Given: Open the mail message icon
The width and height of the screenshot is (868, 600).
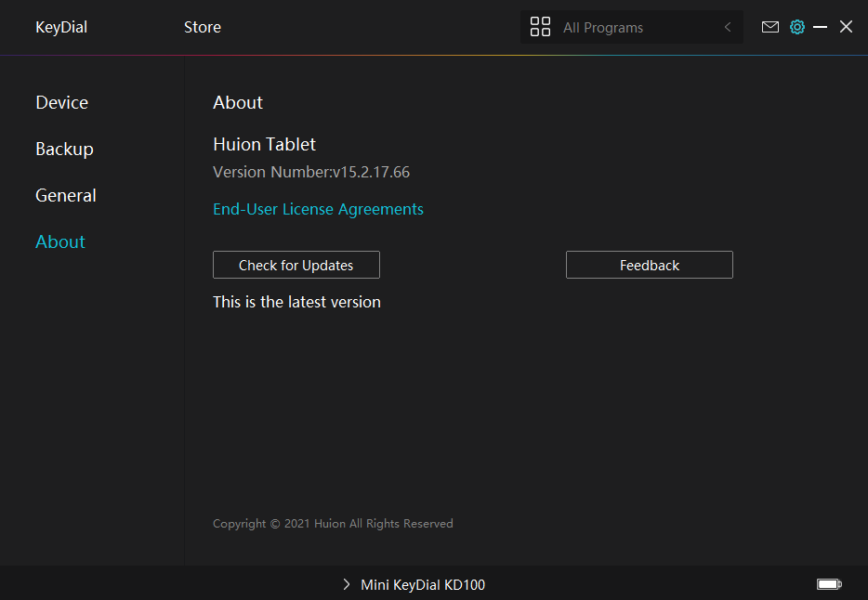Looking at the screenshot, I should [x=770, y=27].
